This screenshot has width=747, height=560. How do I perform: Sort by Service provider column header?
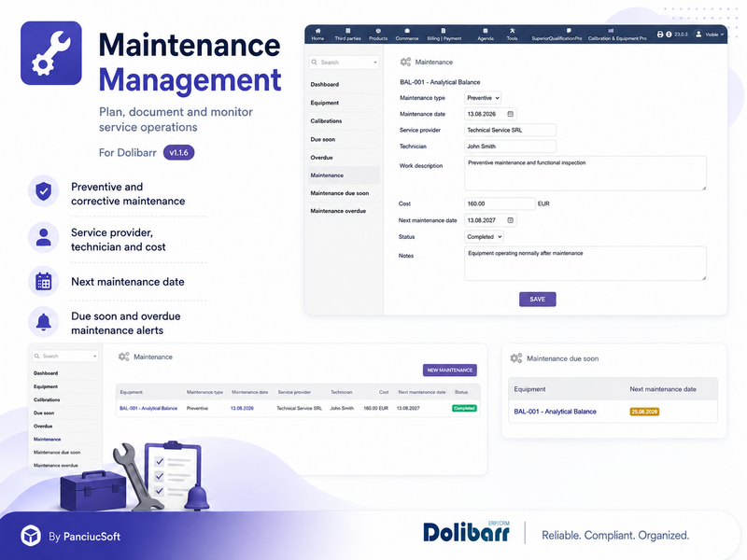[x=294, y=392]
